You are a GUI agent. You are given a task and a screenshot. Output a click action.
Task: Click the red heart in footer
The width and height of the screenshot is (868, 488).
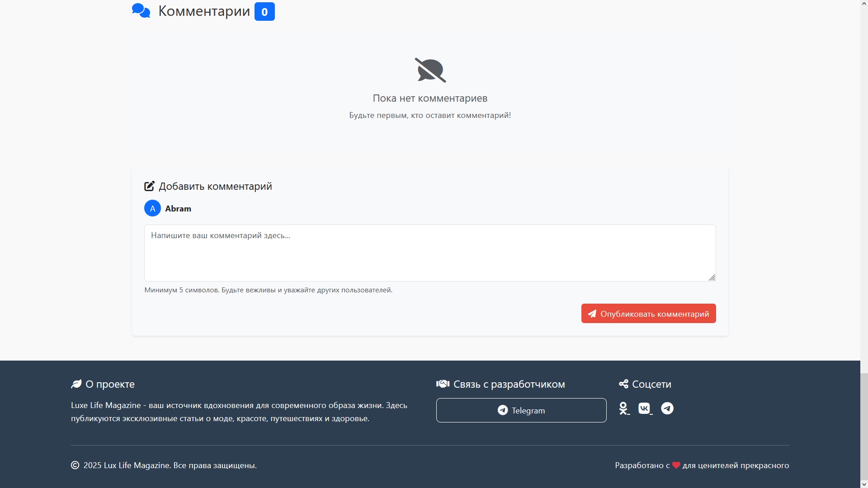[x=676, y=465]
